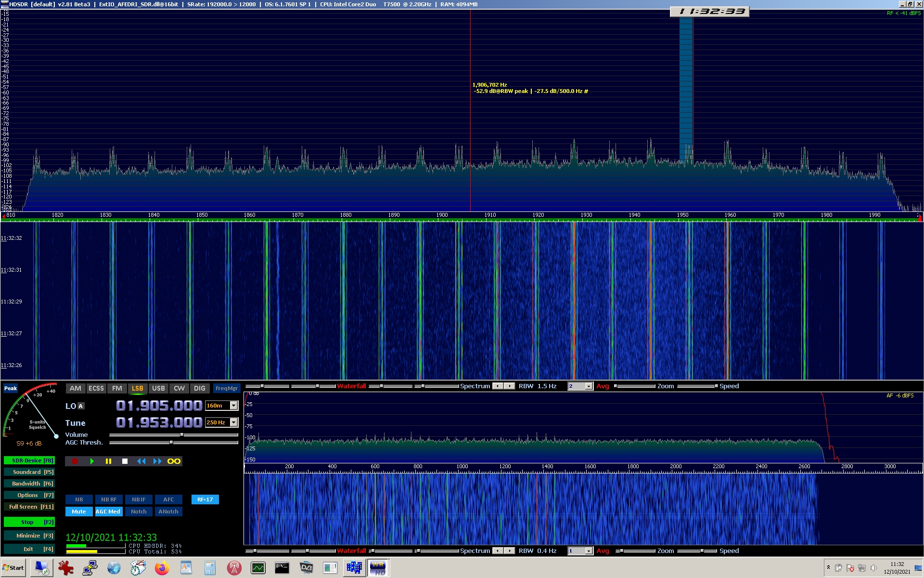Select FM demodulation mode
Viewport: 924px width, 578px height.
(x=117, y=388)
